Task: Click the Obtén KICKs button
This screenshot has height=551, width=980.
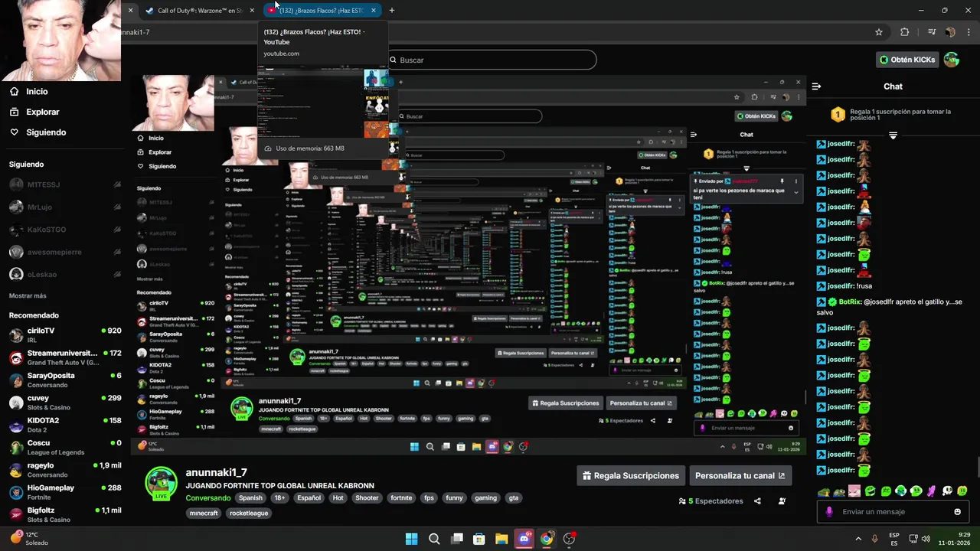Action: point(907,60)
